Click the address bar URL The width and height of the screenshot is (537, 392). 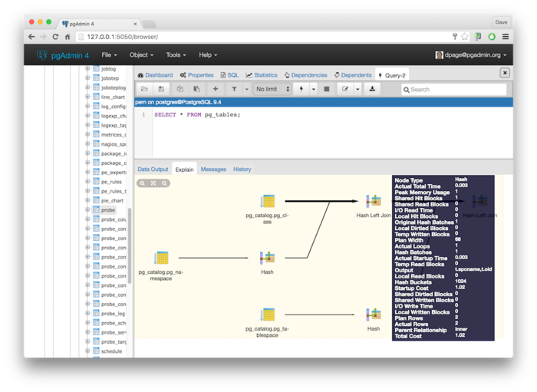(123, 37)
